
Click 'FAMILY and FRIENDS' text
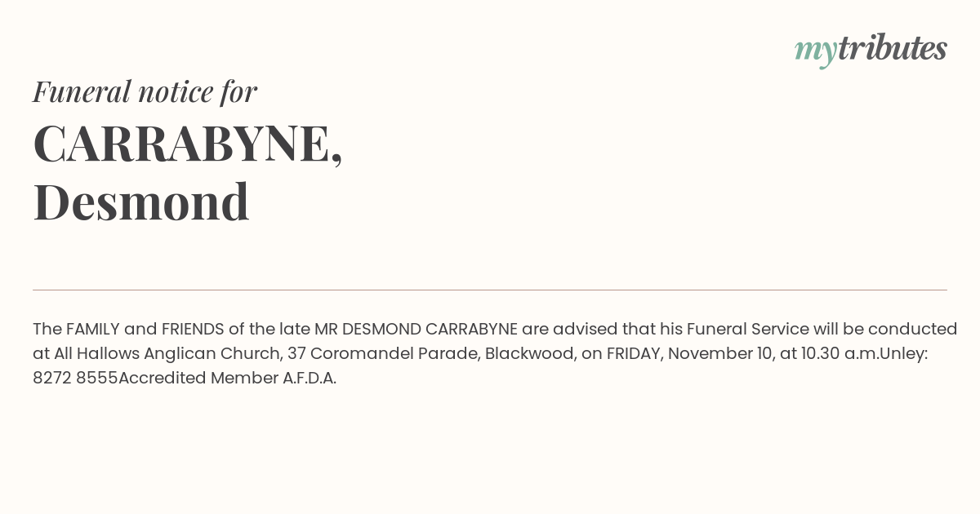[145, 329]
